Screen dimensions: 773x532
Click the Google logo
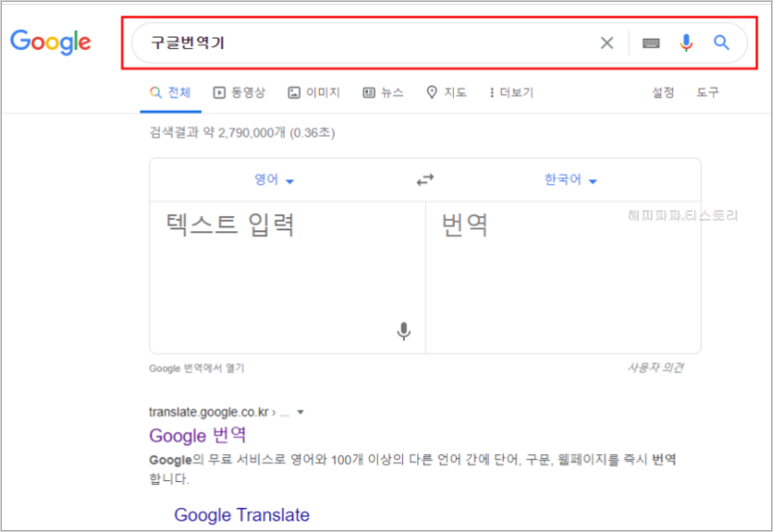click(51, 41)
